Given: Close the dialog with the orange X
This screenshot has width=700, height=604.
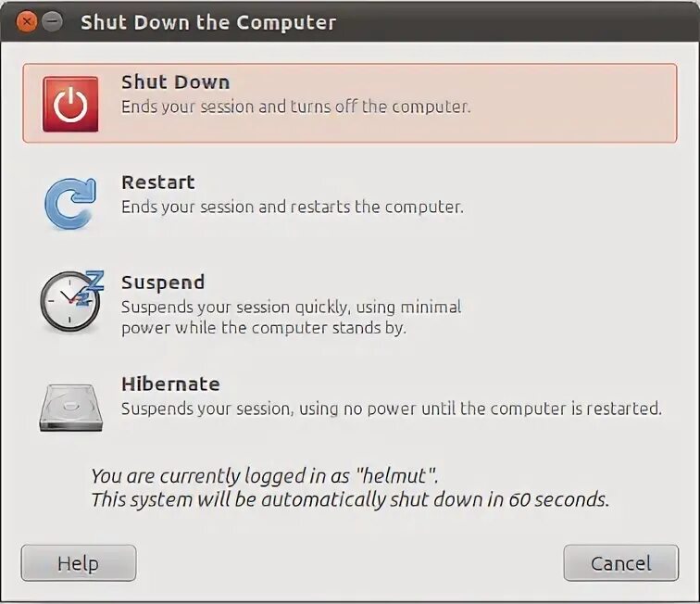Looking at the screenshot, I should pos(27,21).
